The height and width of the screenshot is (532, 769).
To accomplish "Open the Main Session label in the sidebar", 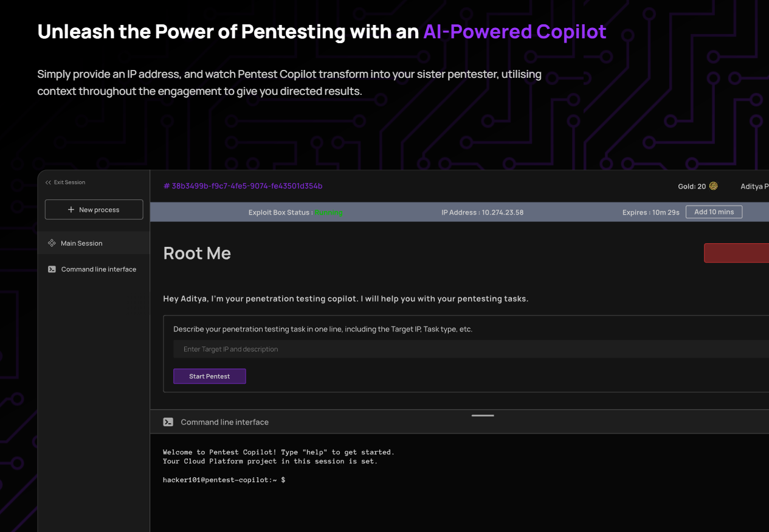I will [x=81, y=243].
